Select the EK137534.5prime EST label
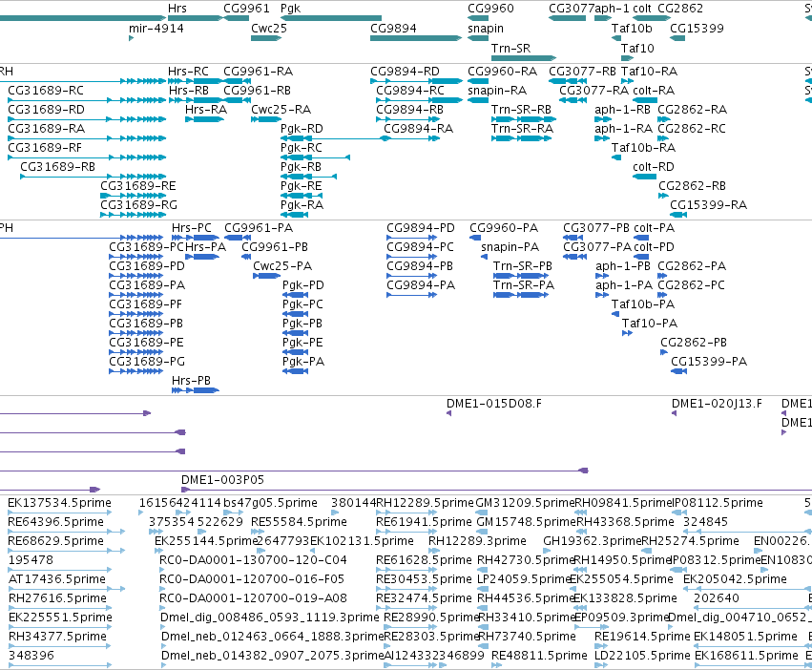812x670 pixels. click(59, 503)
